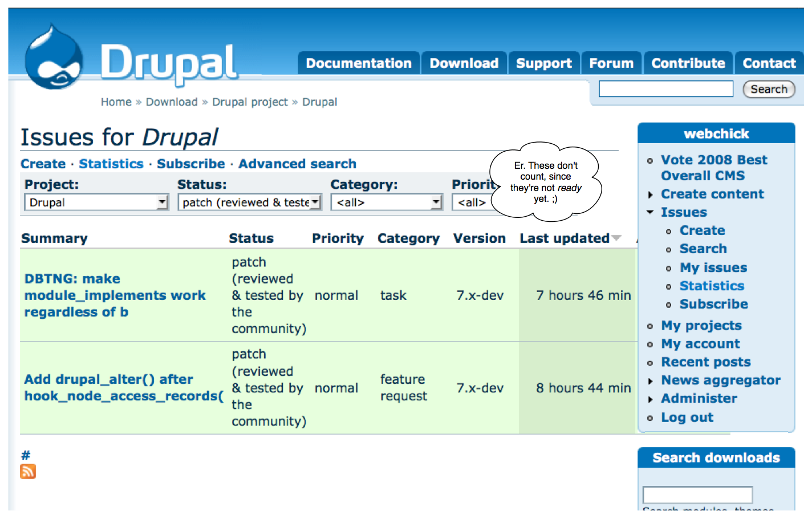Sort by Category column header
812x519 pixels.
click(408, 238)
